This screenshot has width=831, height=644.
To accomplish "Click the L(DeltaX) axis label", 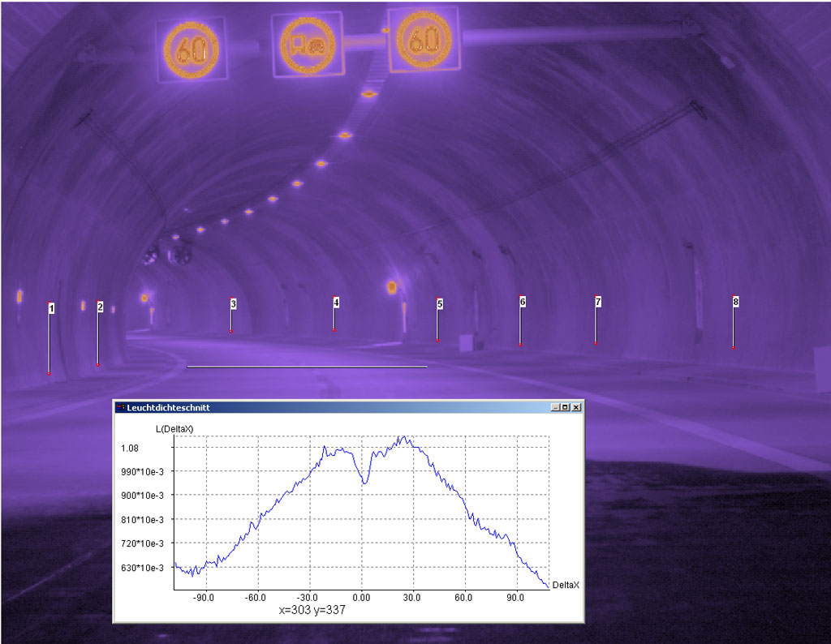I will [x=174, y=429].
